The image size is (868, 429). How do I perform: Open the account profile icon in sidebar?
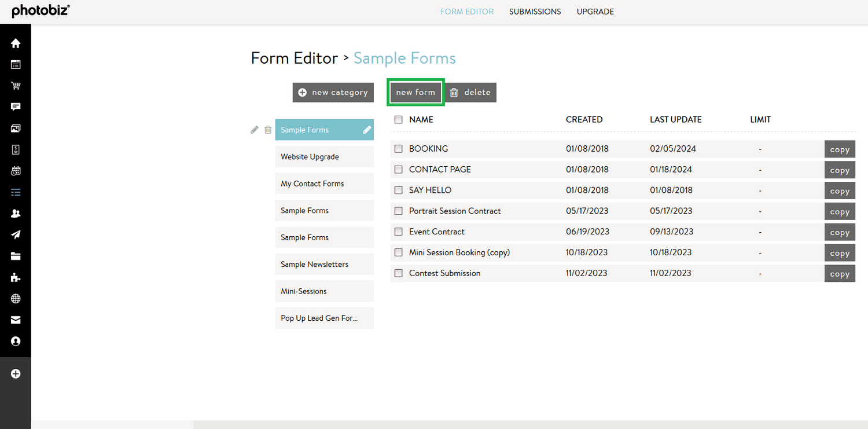tap(16, 342)
